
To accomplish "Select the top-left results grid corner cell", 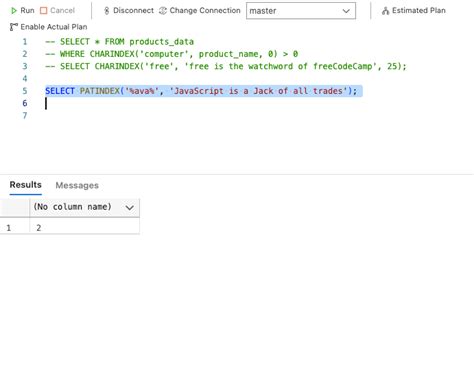I will 15,207.
